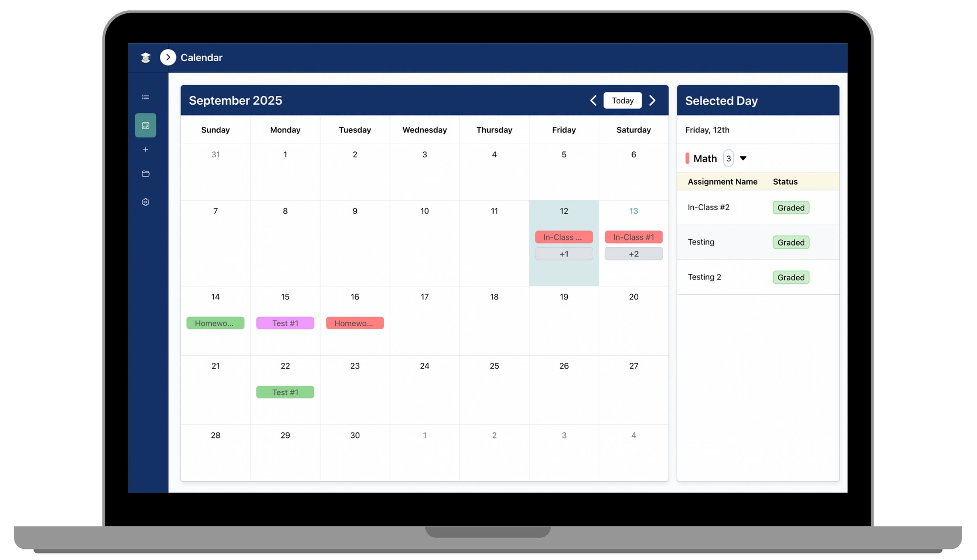This screenshot has width=977, height=560.
Task: Click the plus add icon in sidebar
Action: [x=145, y=150]
